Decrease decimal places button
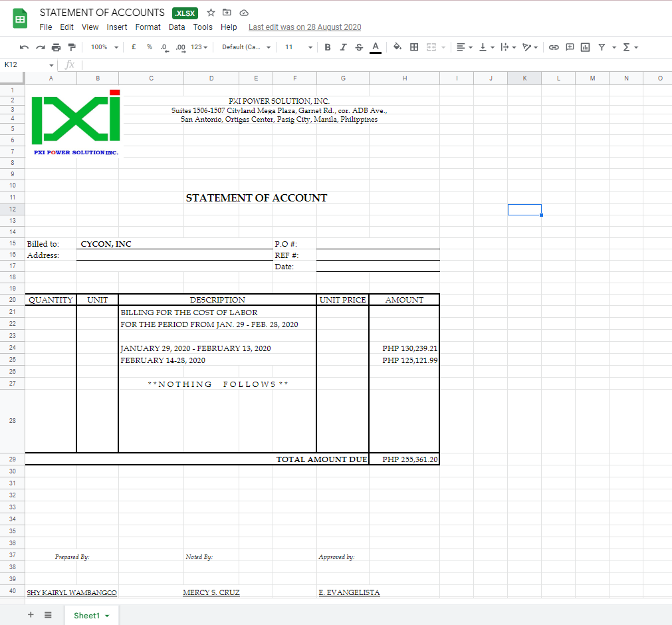The image size is (672, 625). 165,48
